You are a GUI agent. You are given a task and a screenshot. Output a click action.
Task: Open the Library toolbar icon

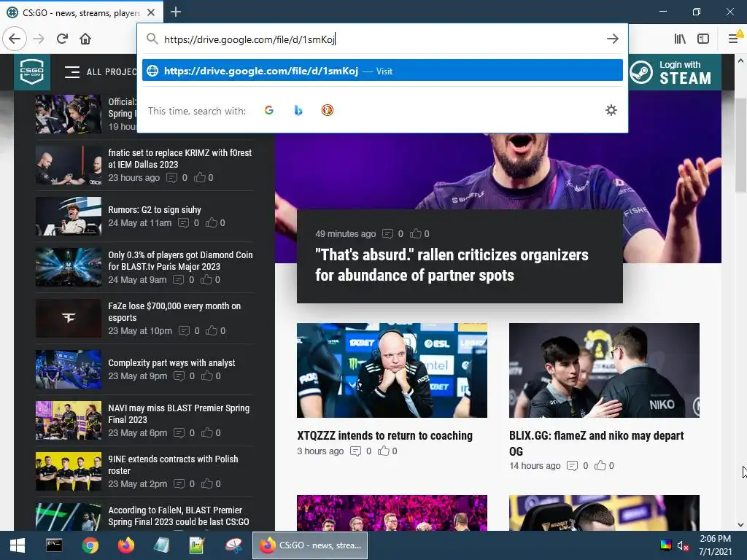coord(680,39)
